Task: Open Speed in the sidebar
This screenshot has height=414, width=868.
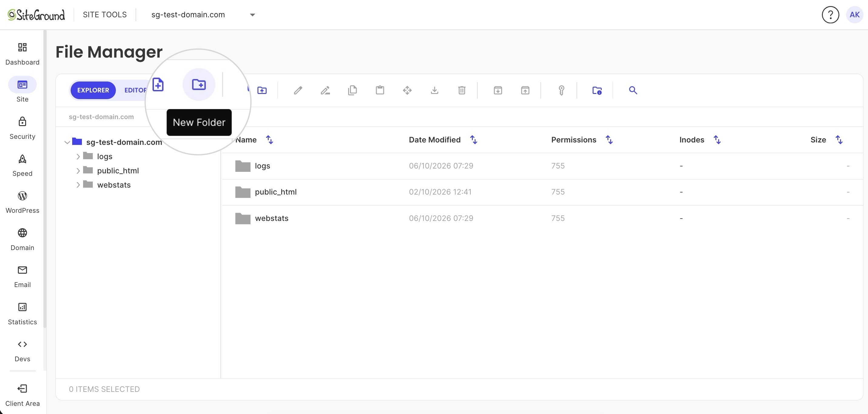Action: [22, 165]
